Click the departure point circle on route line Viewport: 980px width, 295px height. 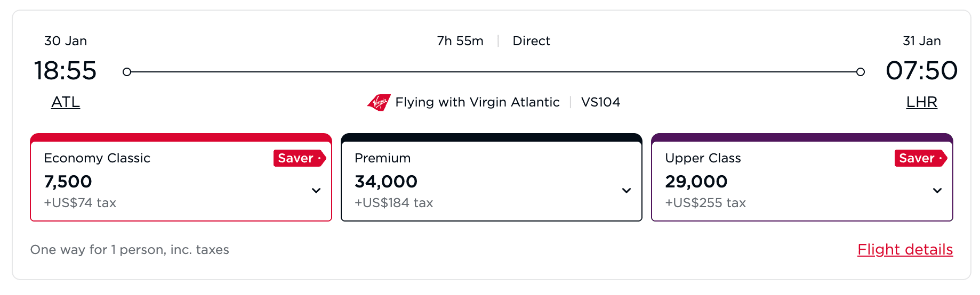coord(127,72)
